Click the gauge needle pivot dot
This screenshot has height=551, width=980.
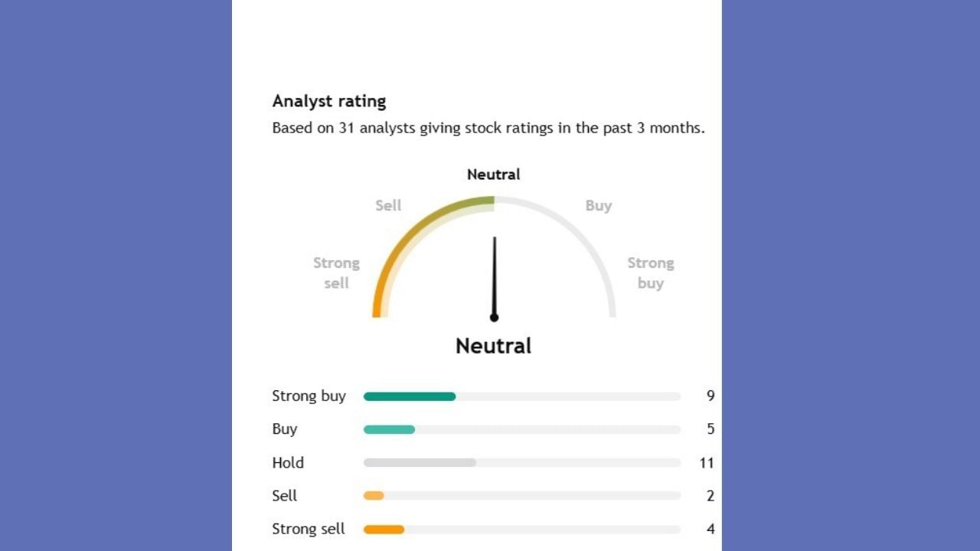[x=494, y=318]
